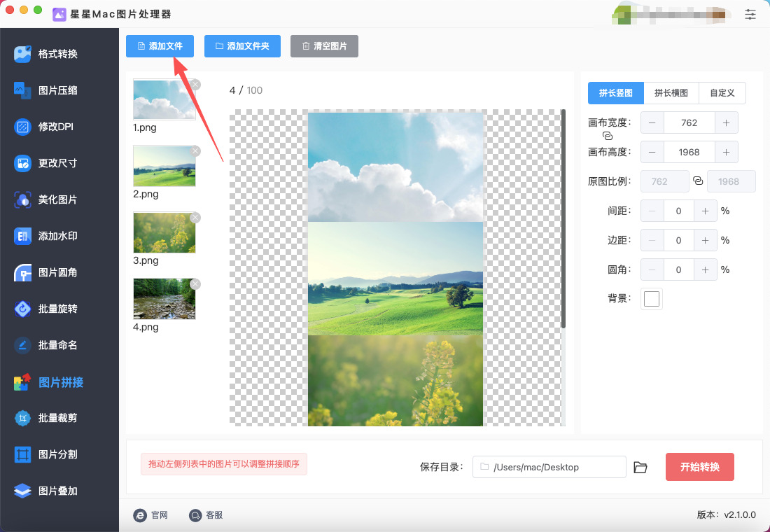Select 批量命名 batch rename tool
Screen dimensions: 770x532
47,345
